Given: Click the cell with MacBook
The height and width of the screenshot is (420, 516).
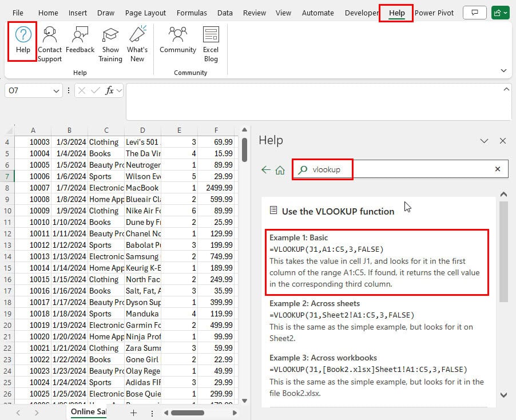Looking at the screenshot, I should click(x=142, y=188).
